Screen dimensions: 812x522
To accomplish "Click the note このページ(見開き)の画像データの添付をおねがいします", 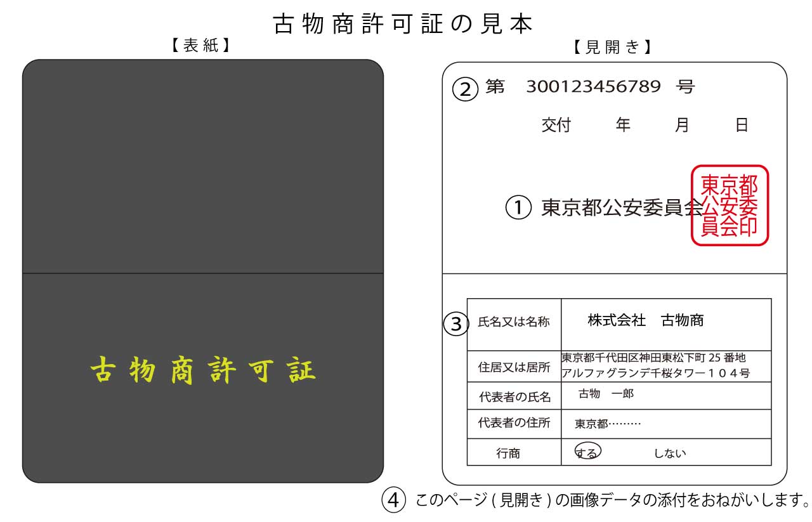I will click(613, 500).
